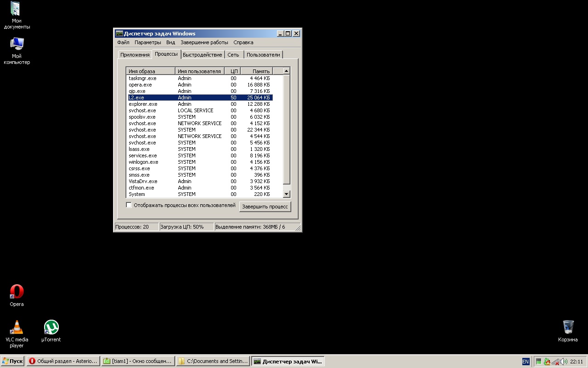Open the My Documents desktop icon

point(17,15)
